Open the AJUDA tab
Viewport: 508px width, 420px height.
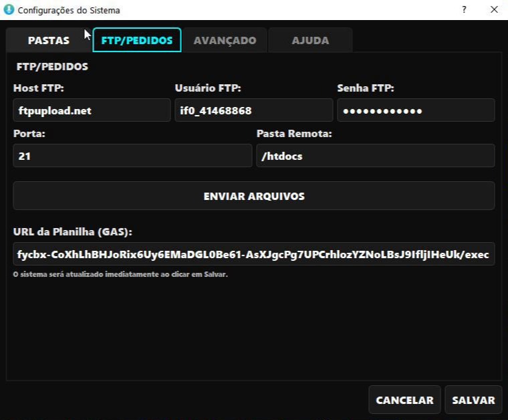(310, 40)
